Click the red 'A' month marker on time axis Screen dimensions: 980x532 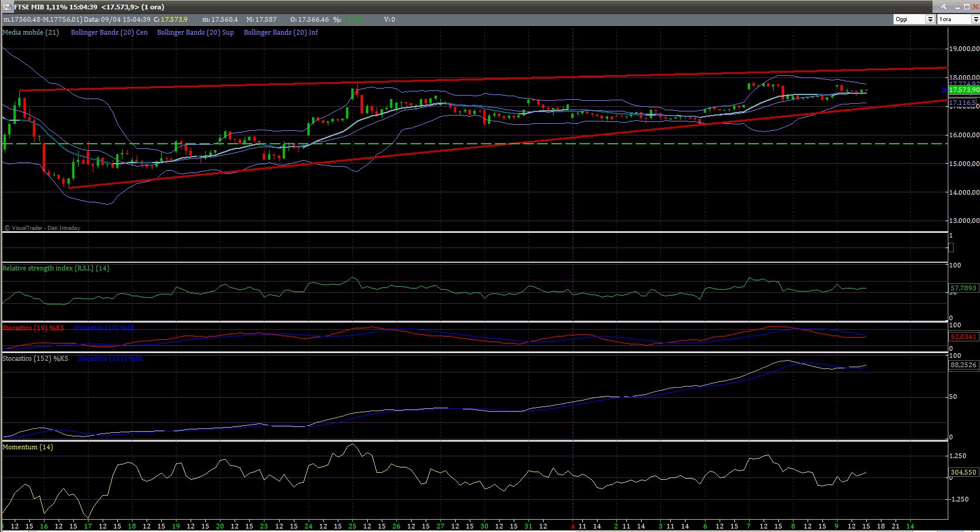(x=573, y=526)
